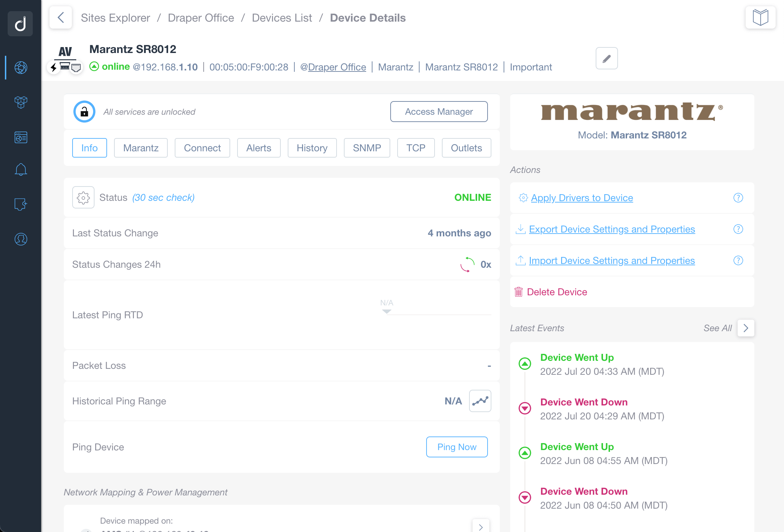Go to Devices List breadcrumb

(x=282, y=18)
